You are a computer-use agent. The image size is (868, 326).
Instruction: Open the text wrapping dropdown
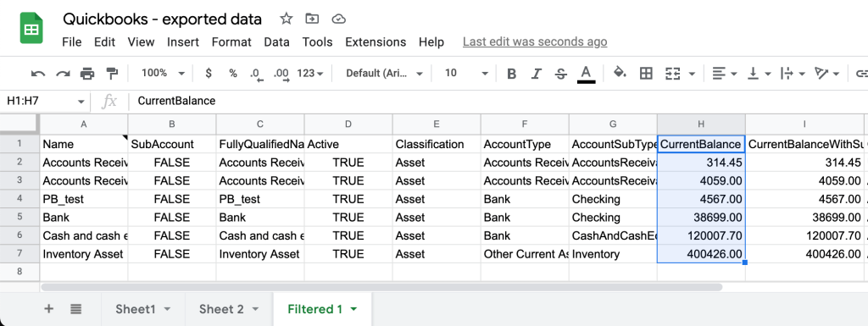(793, 74)
